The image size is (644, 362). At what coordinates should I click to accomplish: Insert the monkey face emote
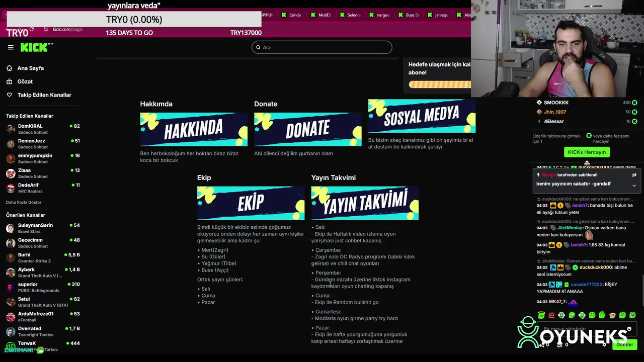pos(612,315)
